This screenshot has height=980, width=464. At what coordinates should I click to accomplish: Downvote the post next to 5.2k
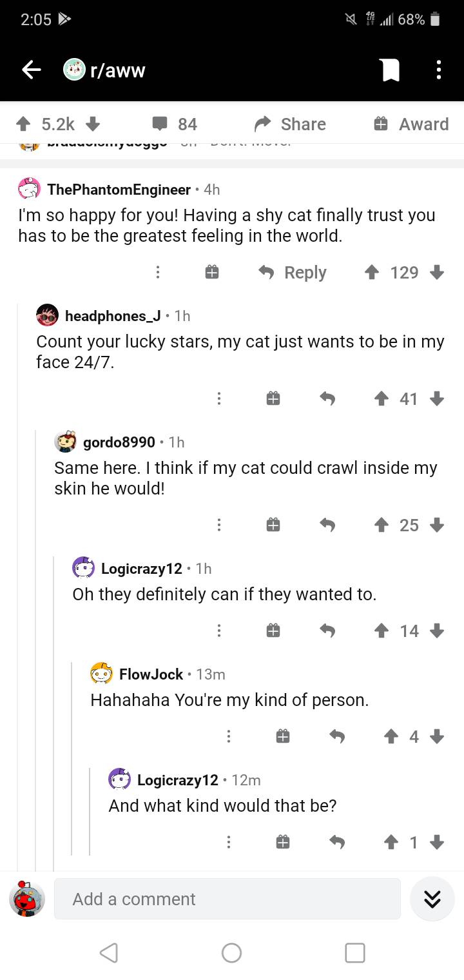pyautogui.click(x=92, y=124)
